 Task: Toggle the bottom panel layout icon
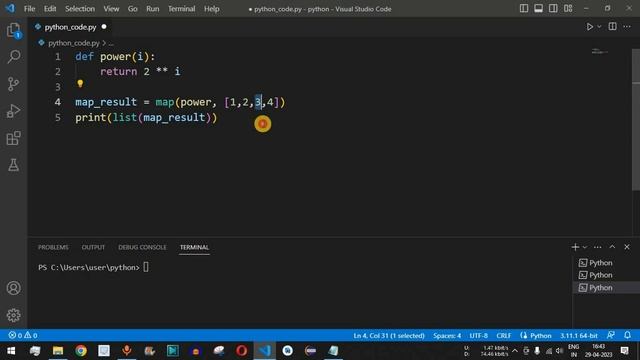538,9
